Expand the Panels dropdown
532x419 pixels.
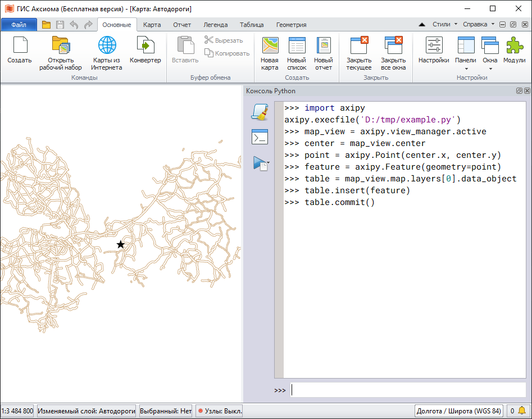[466, 69]
